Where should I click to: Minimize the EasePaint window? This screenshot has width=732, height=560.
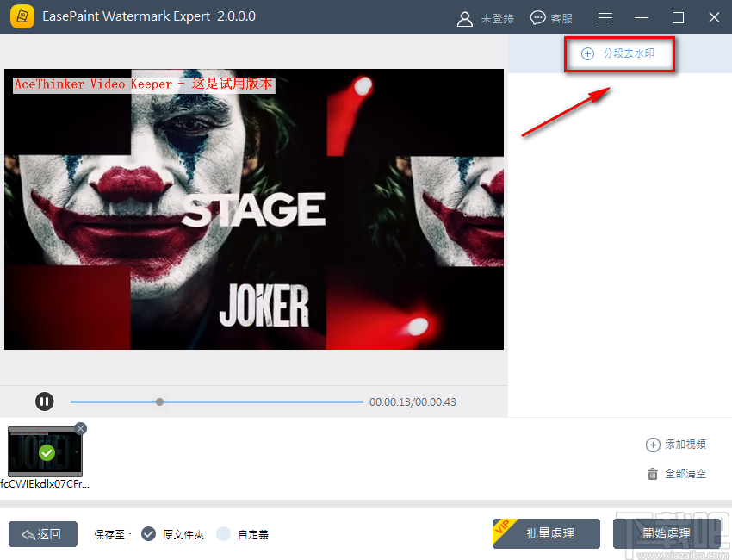tap(642, 18)
